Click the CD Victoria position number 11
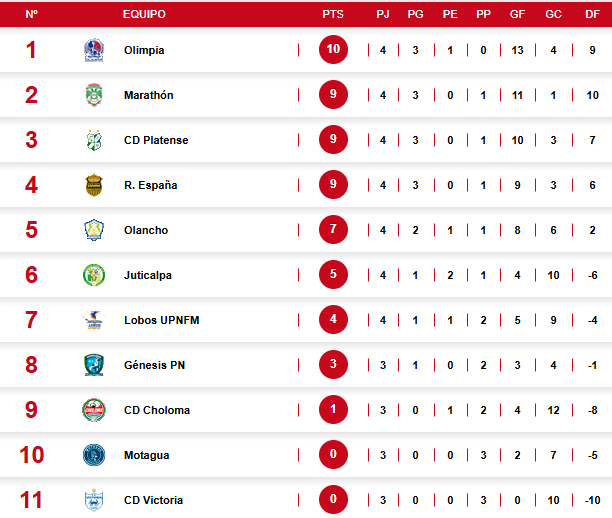 point(31,499)
